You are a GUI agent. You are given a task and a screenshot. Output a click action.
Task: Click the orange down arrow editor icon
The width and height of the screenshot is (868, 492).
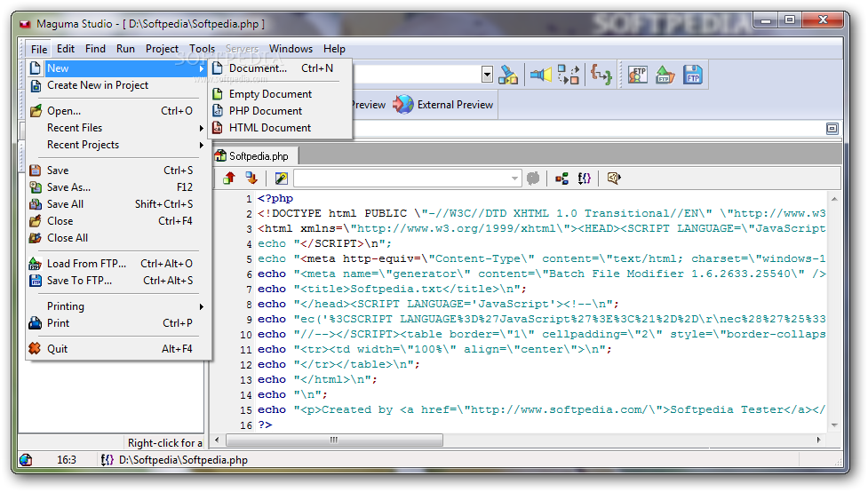pyautogui.click(x=251, y=179)
